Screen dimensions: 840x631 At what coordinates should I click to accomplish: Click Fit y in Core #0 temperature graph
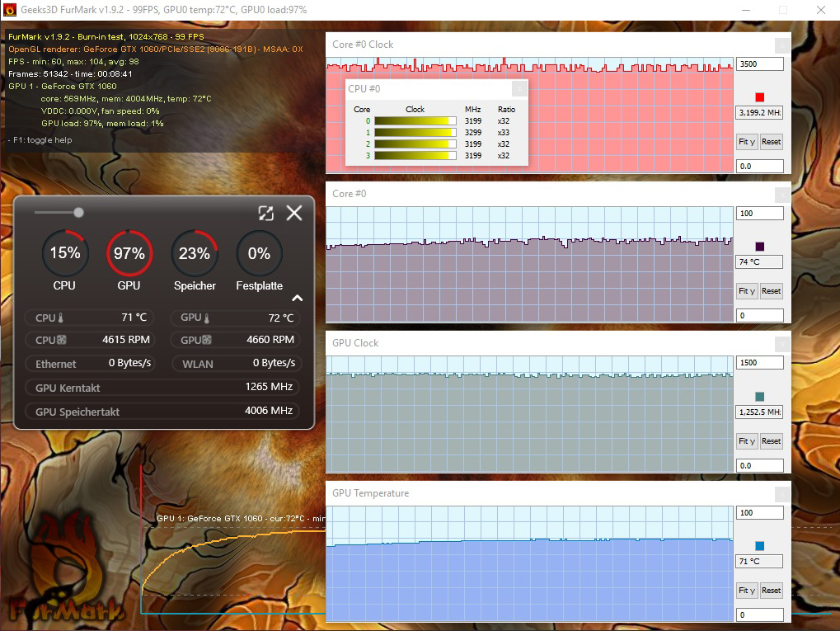(747, 290)
